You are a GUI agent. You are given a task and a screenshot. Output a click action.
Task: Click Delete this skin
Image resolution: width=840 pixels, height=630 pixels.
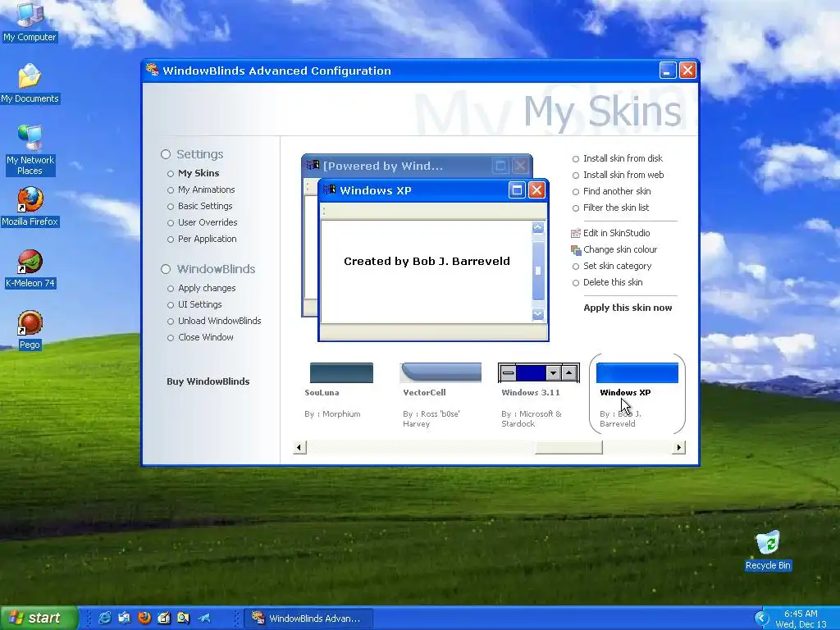click(613, 282)
